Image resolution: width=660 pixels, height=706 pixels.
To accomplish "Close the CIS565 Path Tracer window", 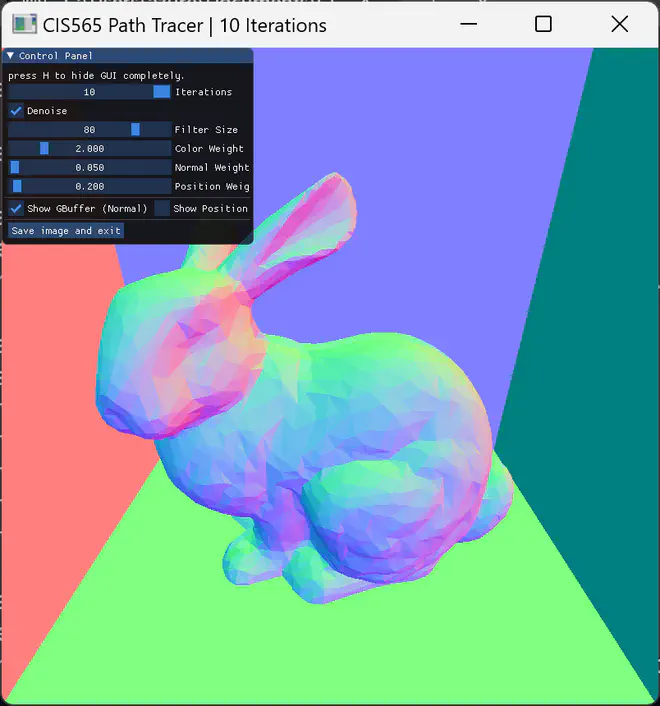I will point(619,25).
